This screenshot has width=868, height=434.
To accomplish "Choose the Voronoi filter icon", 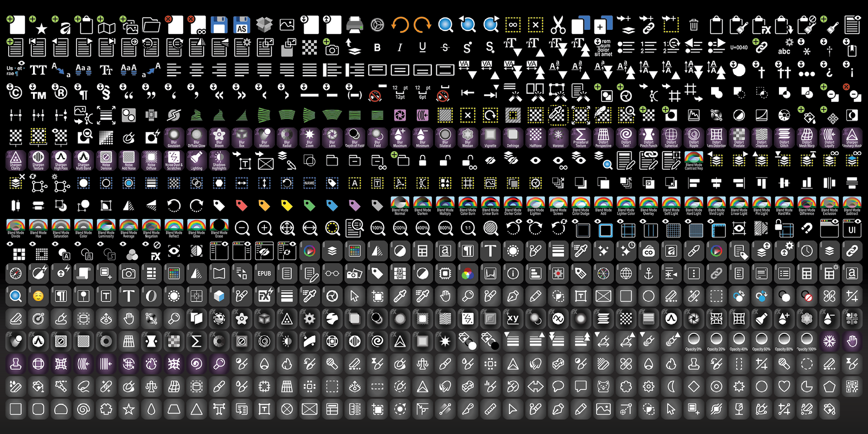I will pyautogui.click(x=558, y=138).
